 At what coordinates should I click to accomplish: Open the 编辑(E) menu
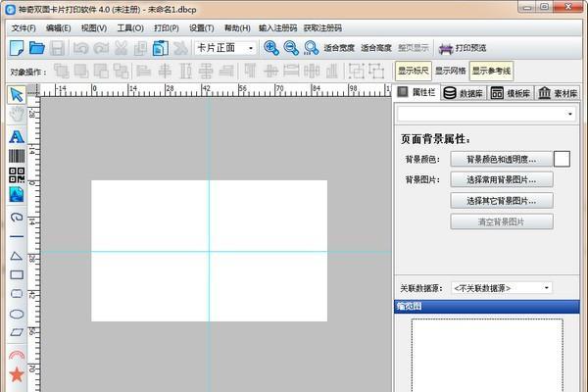point(58,28)
